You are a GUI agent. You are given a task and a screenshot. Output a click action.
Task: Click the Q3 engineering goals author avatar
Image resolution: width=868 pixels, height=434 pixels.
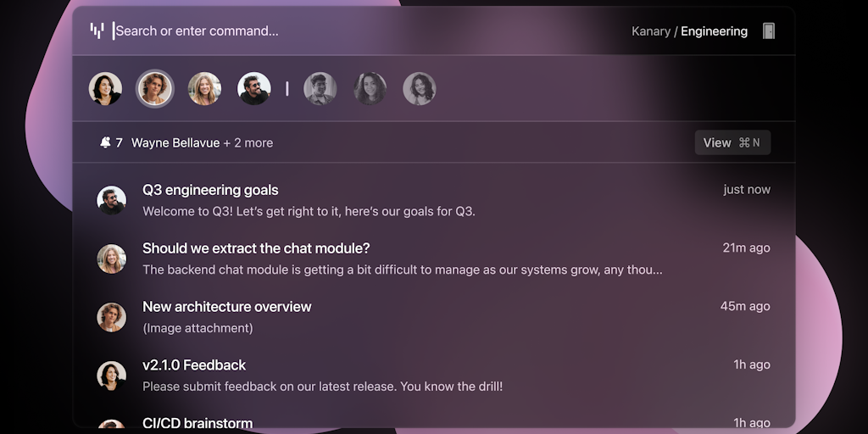coord(111,200)
